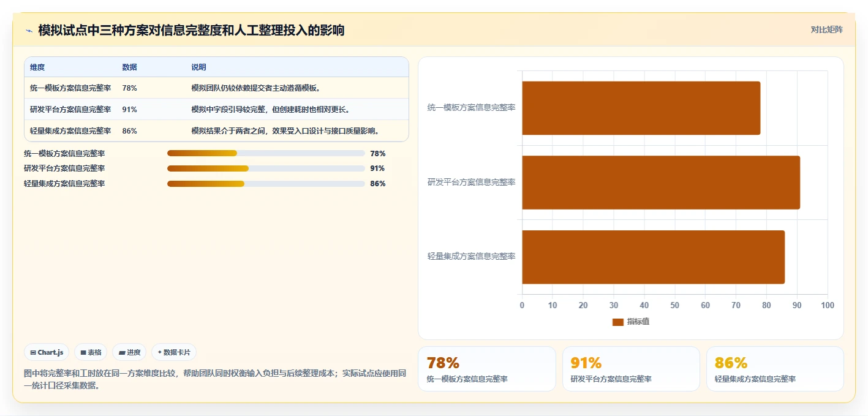Click the 86% value in table

[129, 131]
